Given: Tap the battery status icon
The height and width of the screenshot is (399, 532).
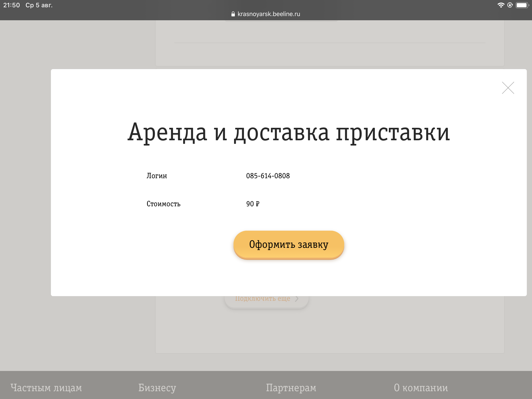Looking at the screenshot, I should (x=522, y=5).
